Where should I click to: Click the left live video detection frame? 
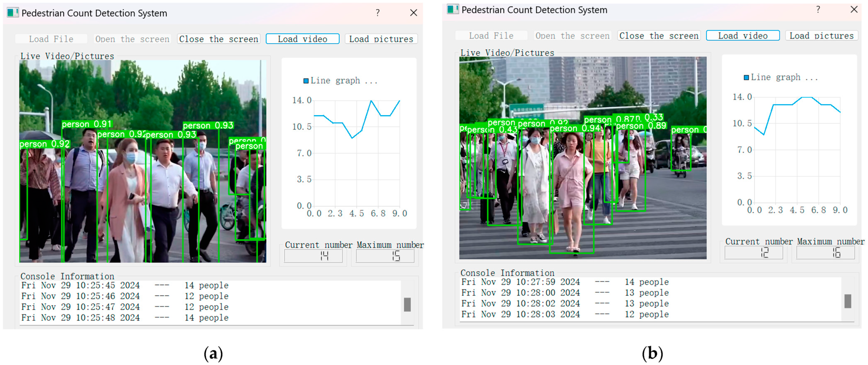point(143,161)
